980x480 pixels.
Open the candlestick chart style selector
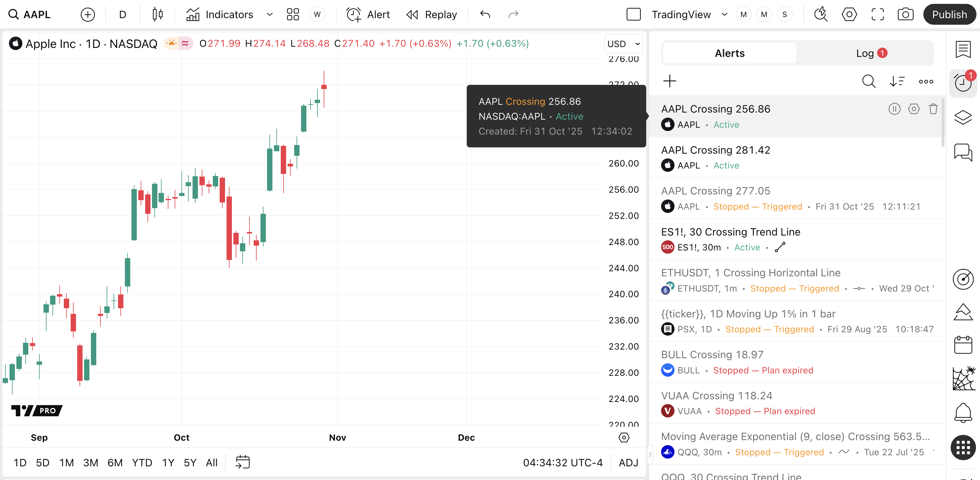click(157, 15)
